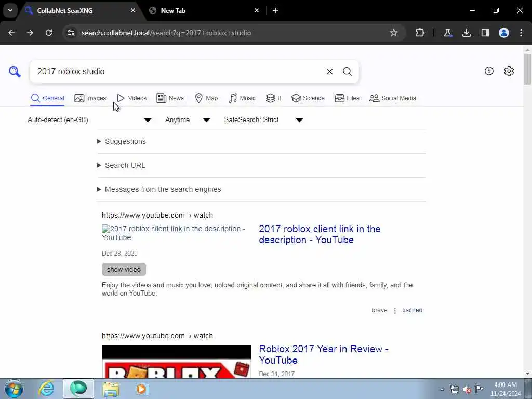Click the page vertical scrollbar thumb
The image size is (532, 399).
pos(527,69)
